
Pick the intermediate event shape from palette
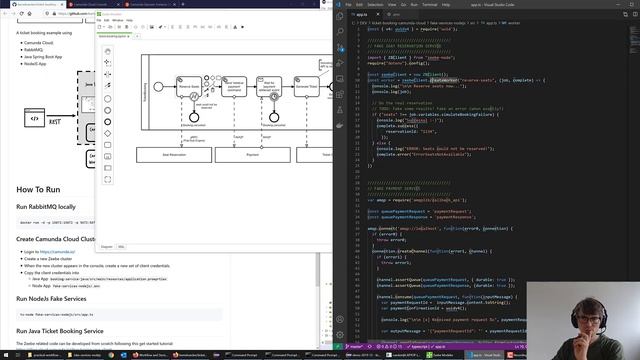click(108, 110)
